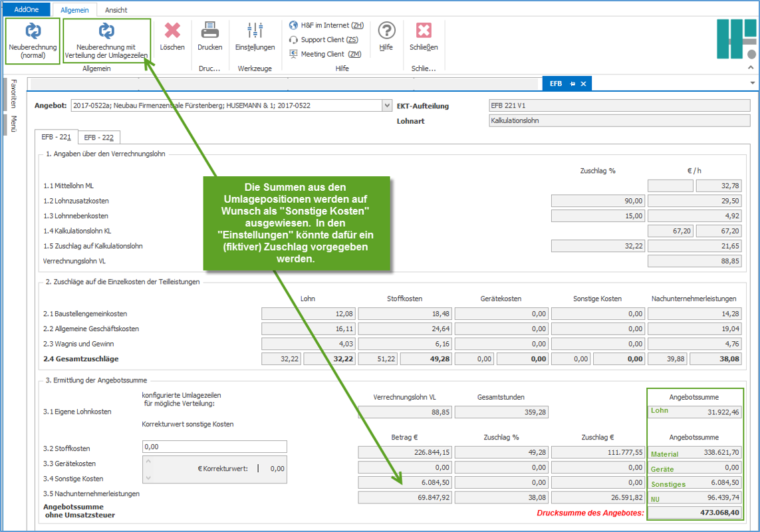The image size is (760, 532).
Task: Switch to the EFB - 222 tab
Action: coord(98,138)
